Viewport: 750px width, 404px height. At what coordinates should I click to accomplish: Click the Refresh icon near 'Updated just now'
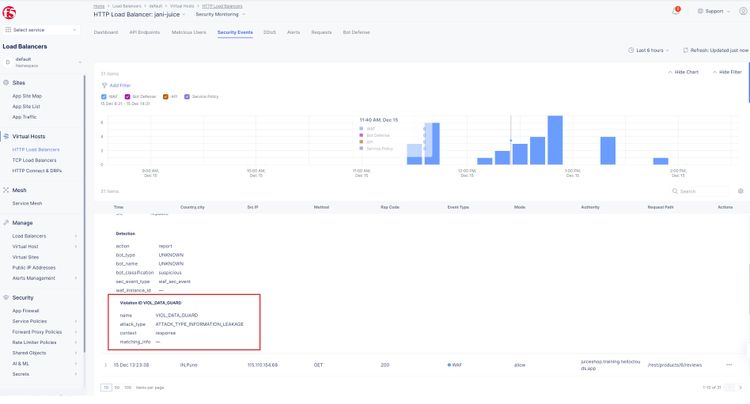pyautogui.click(x=685, y=49)
